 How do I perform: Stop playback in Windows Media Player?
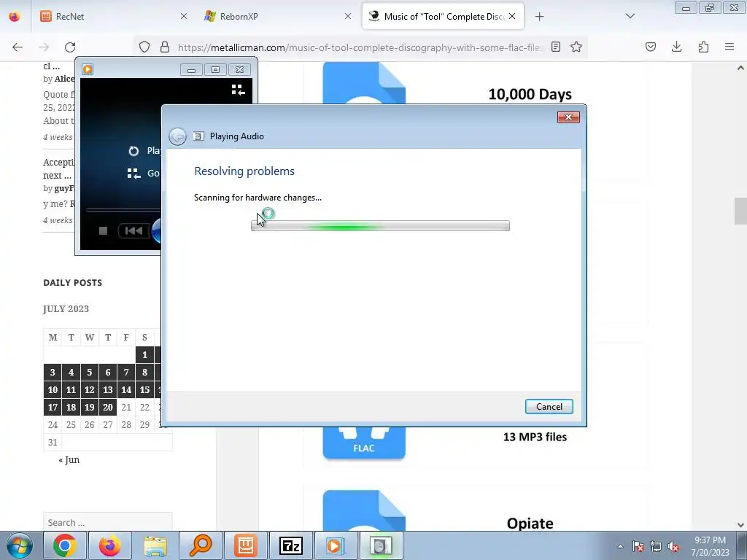tap(103, 231)
